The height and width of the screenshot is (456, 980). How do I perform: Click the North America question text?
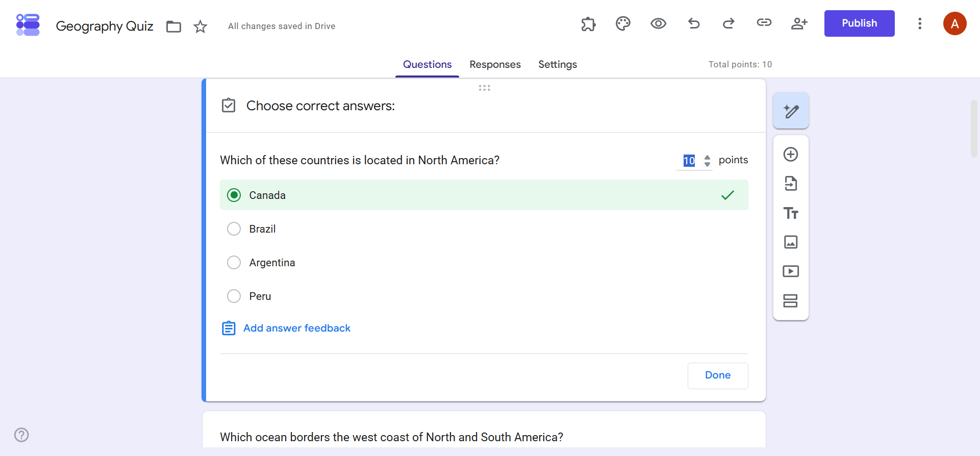click(x=360, y=160)
